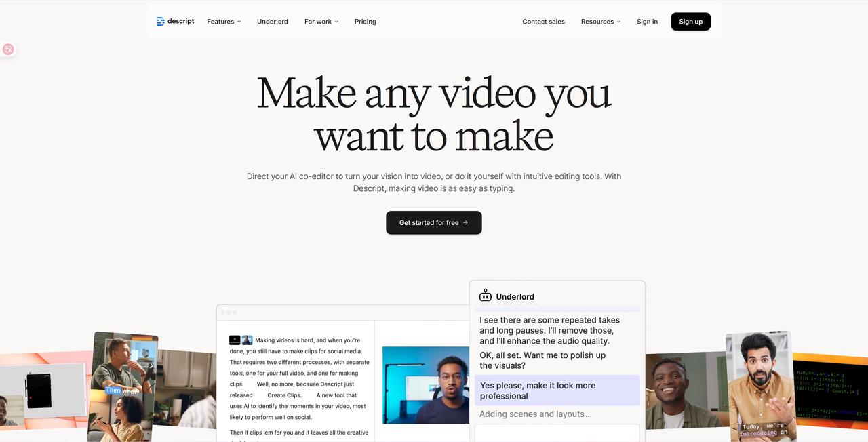Viewport: 868px width, 442px height.
Task: Go to the Pricing page
Action: tap(366, 22)
